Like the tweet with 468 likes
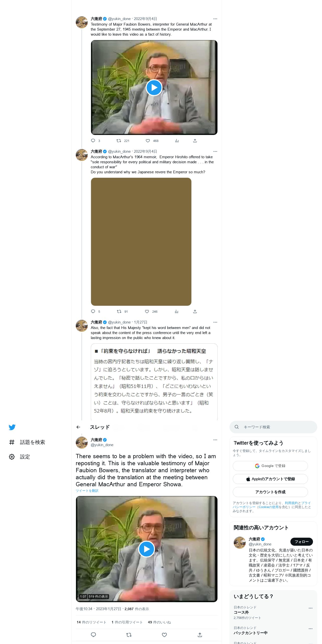322x644 pixels. click(x=148, y=141)
